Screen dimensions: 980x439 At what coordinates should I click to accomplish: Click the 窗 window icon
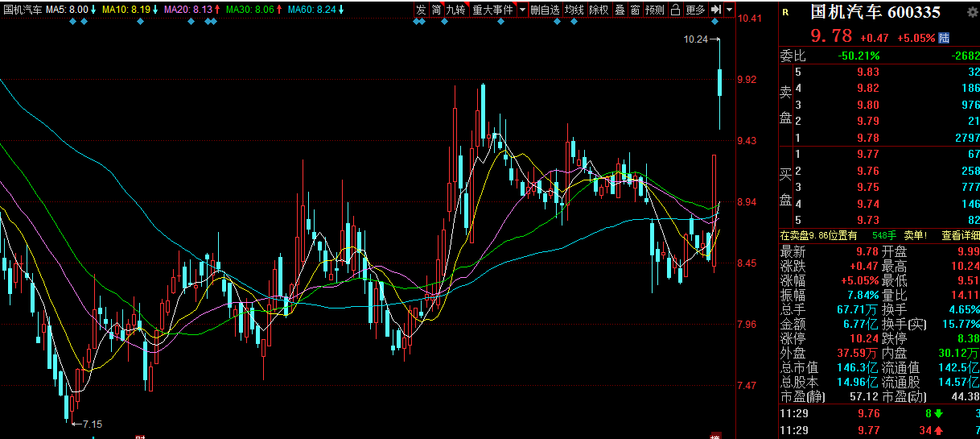tap(635, 10)
